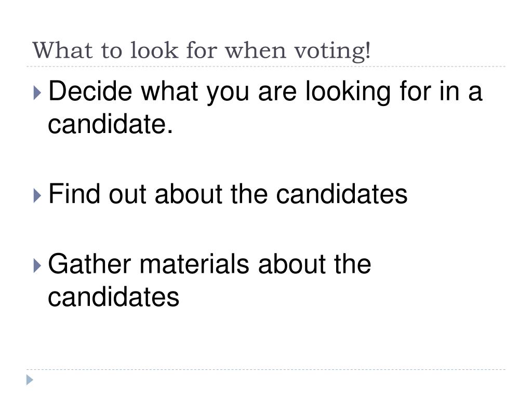Click the word 'candidate.' ending the first bullet
The height and width of the screenshot is (399, 532).
pos(110,124)
